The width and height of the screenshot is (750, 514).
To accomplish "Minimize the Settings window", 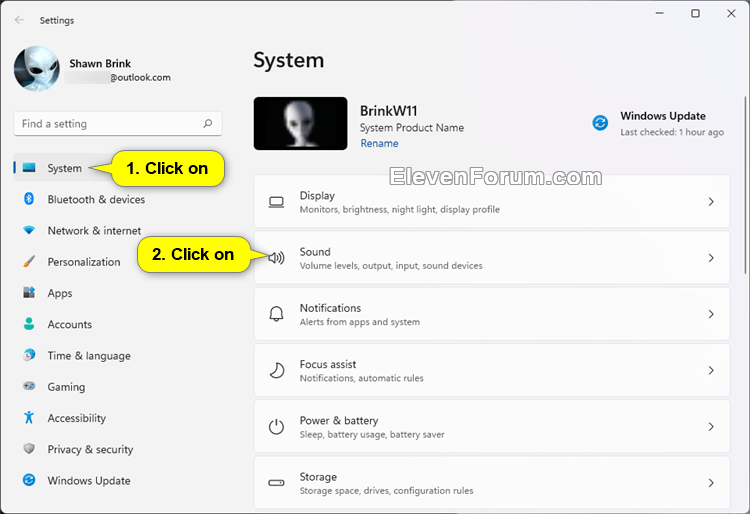I will pos(660,13).
